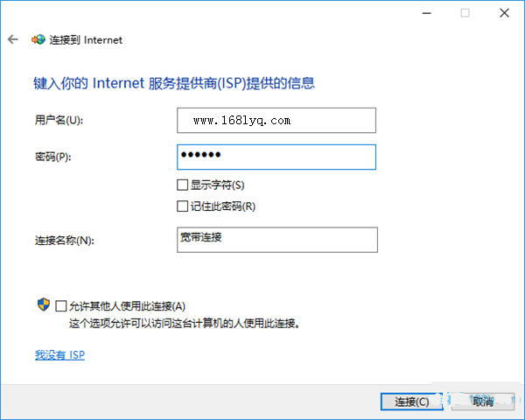The width and height of the screenshot is (525, 420).
Task: Open the 我没有 ISP link
Action: pos(59,355)
